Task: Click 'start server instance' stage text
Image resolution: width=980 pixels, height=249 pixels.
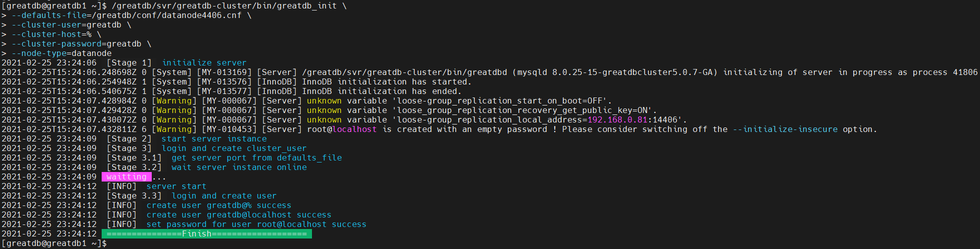Action: (214, 139)
